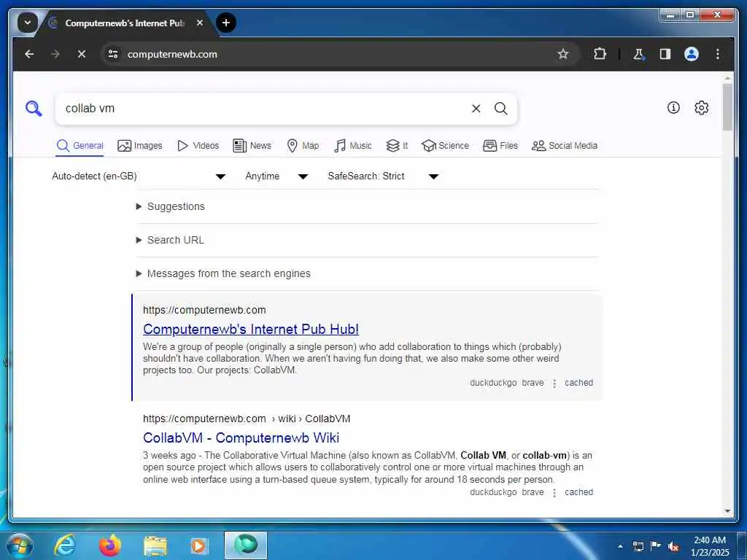
Task: Click the scrollbar down arrow
Action: pyautogui.click(x=727, y=511)
